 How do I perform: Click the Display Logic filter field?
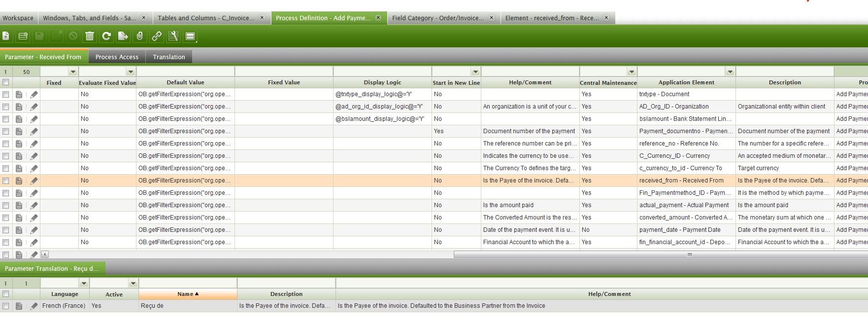click(382, 72)
